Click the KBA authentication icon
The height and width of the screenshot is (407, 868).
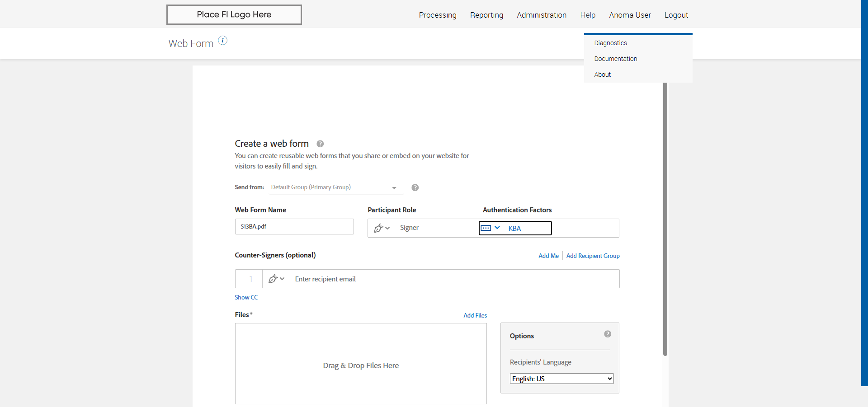(486, 228)
